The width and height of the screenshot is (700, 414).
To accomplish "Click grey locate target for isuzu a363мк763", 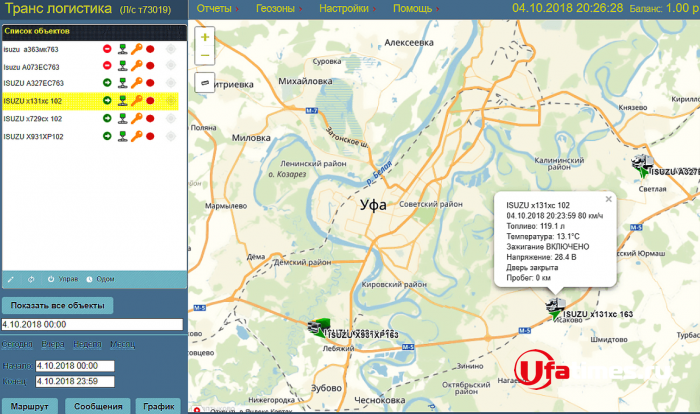I will [x=171, y=49].
